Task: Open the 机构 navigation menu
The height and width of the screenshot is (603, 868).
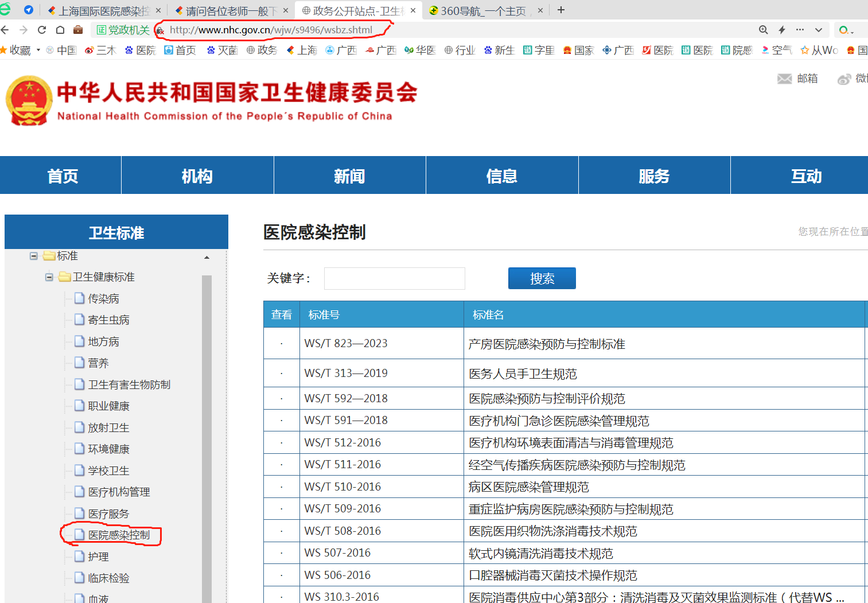Action: (197, 176)
